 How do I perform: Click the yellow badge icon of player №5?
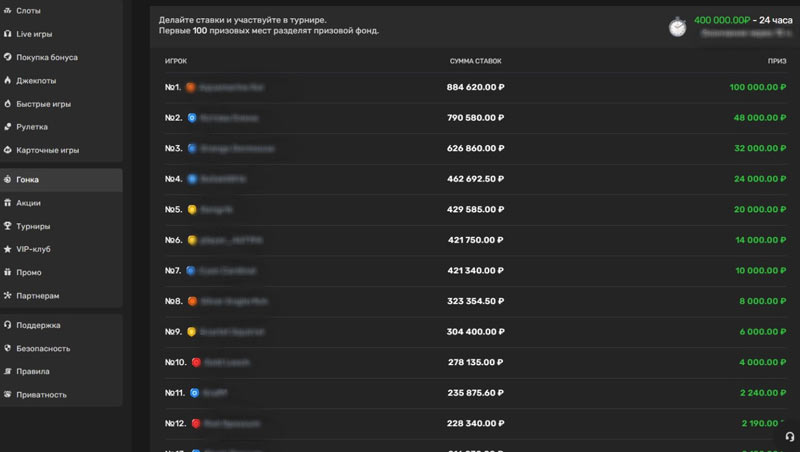(192, 211)
